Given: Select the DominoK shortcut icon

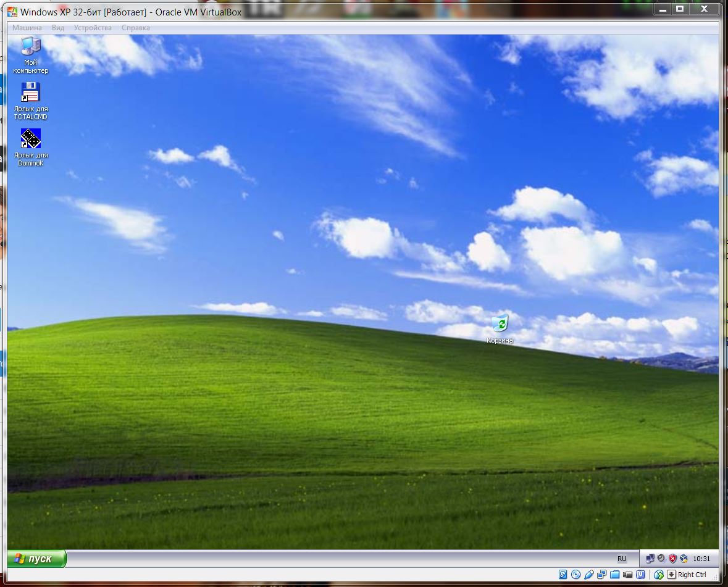Looking at the screenshot, I should click(x=31, y=147).
